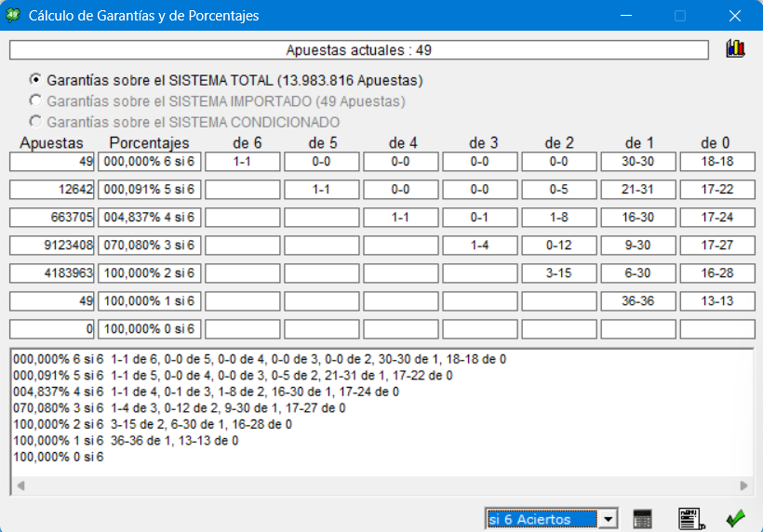This screenshot has height=532, width=763.
Task: Click the Apuestas cell showing 663705
Action: 51,218
